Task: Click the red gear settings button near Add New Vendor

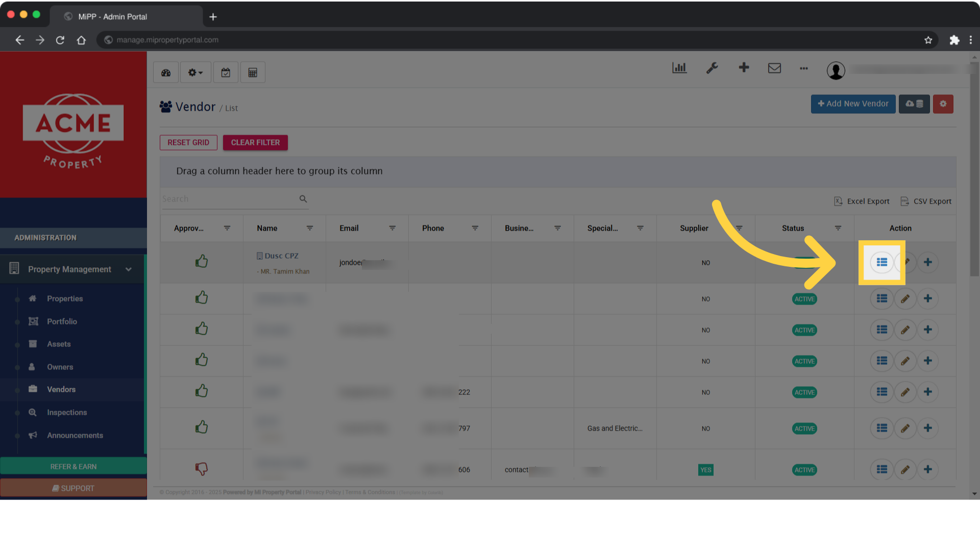Action: (943, 104)
